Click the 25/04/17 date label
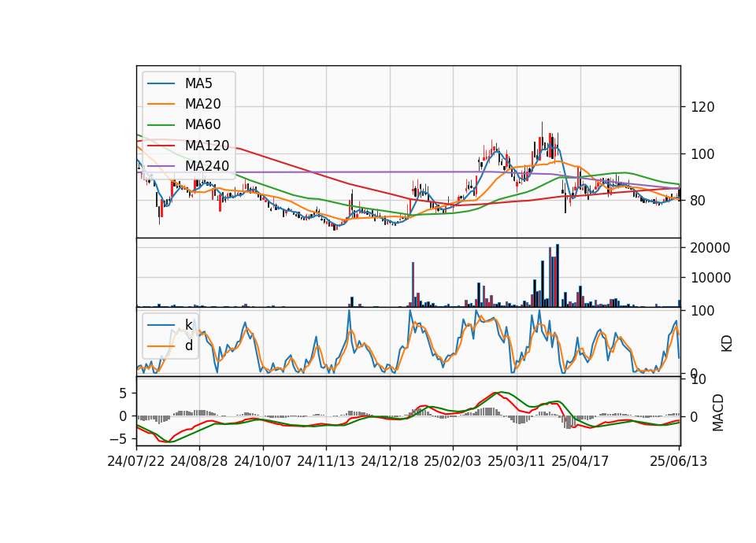 pos(580,461)
